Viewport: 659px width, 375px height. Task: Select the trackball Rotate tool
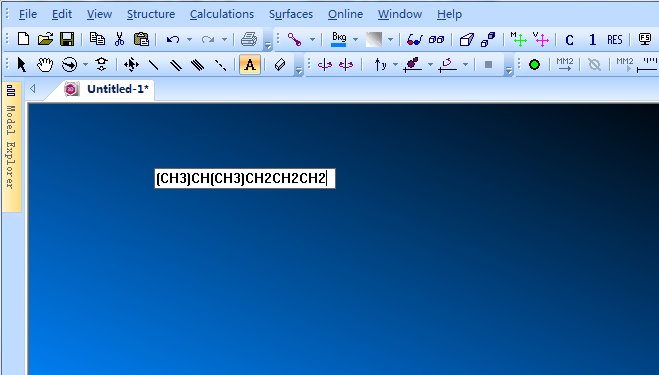point(69,65)
